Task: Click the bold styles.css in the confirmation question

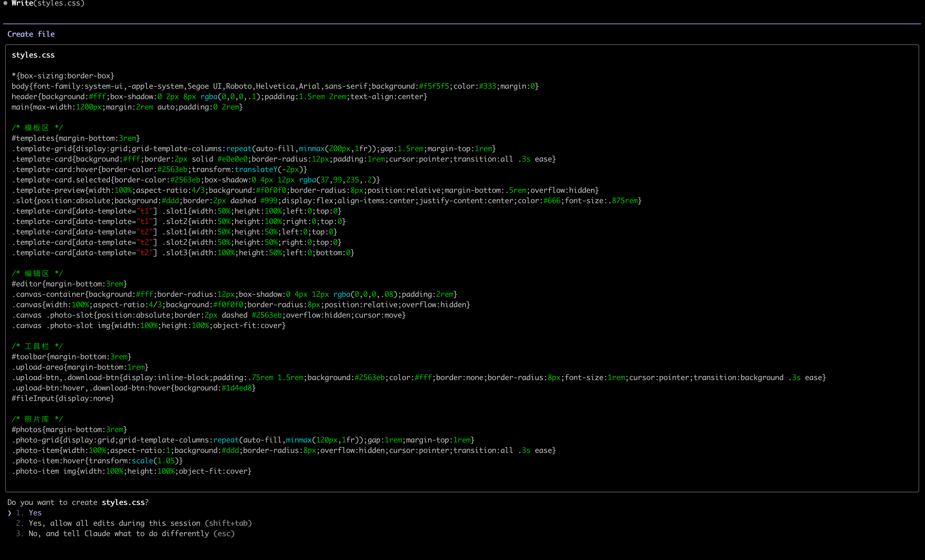Action: pyautogui.click(x=123, y=502)
